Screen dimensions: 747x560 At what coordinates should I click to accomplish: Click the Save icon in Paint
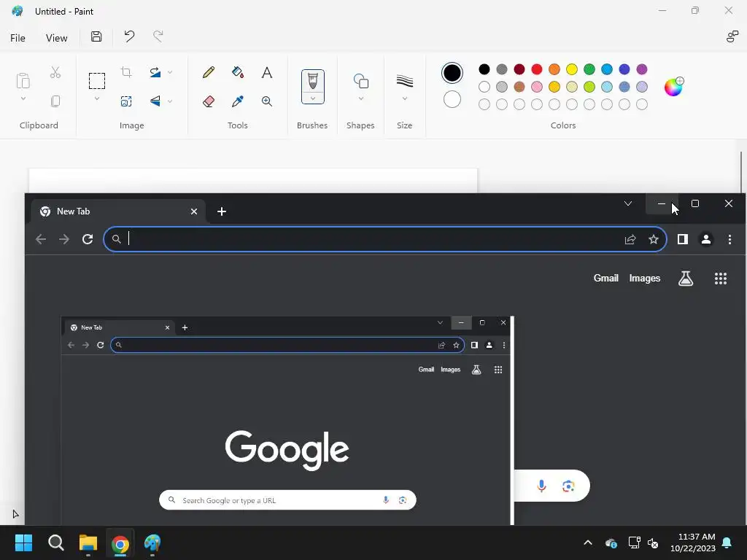[x=96, y=36]
